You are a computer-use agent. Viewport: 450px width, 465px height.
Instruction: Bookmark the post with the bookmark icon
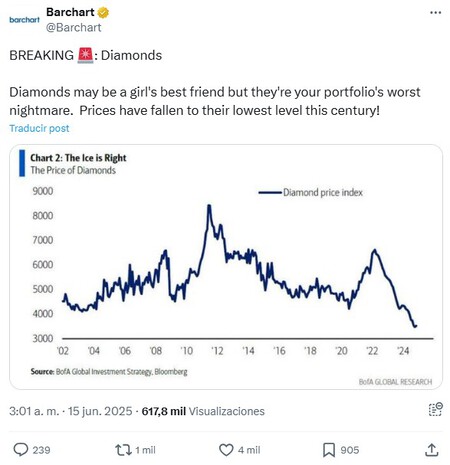tap(329, 450)
